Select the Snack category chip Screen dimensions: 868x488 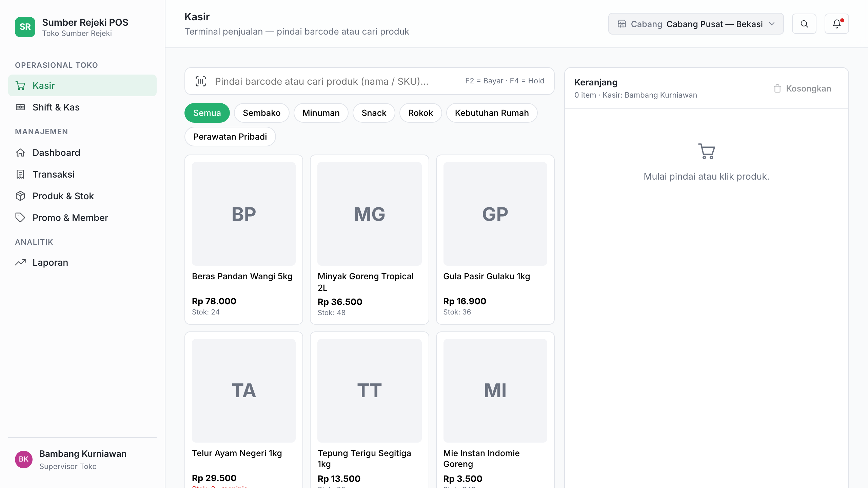click(x=374, y=113)
